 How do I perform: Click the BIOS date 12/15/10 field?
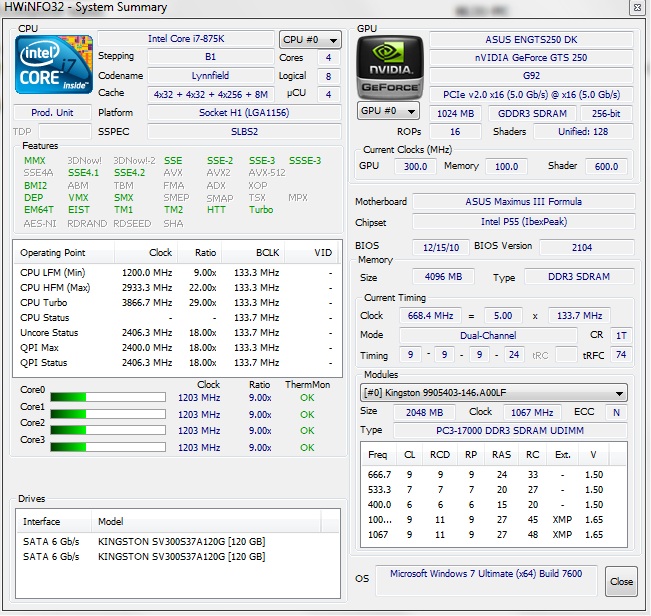441,247
